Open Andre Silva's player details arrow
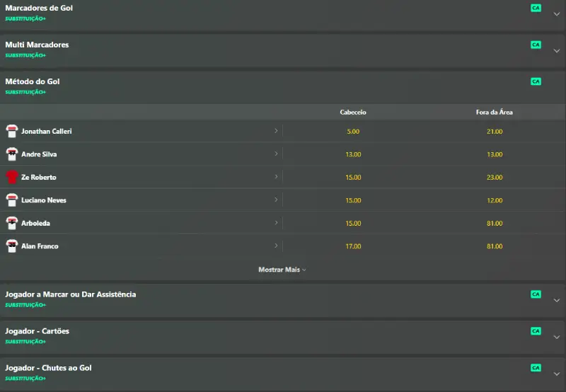The width and height of the screenshot is (566, 392). point(276,154)
